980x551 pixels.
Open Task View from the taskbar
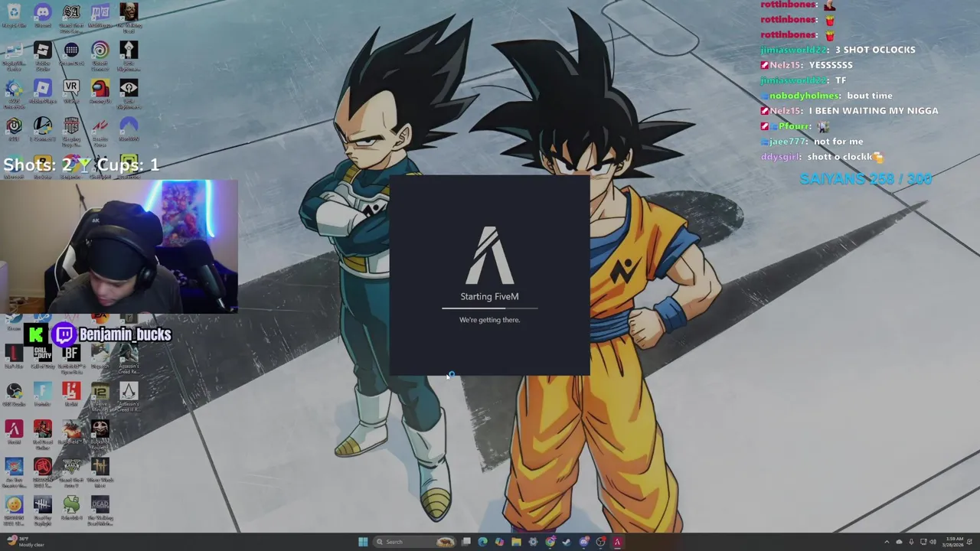(466, 542)
